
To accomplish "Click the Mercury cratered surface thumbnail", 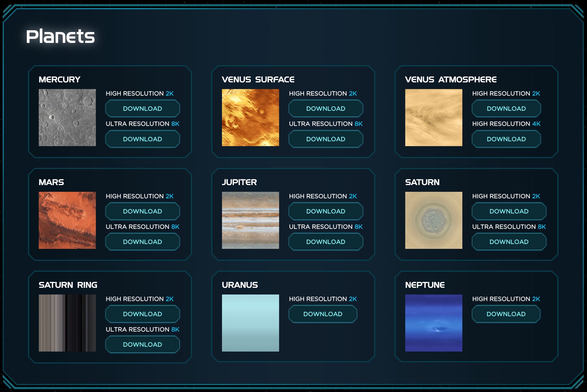I will coord(67,118).
